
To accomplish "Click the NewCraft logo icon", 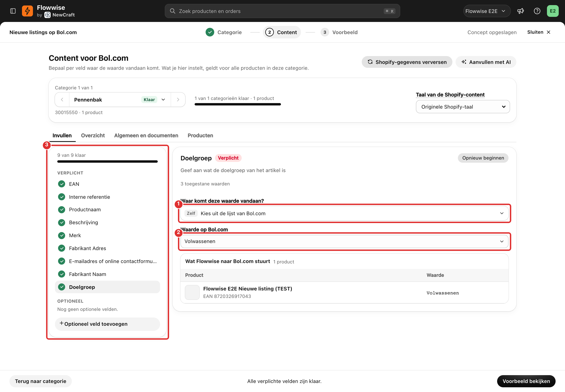I will pos(47,15).
